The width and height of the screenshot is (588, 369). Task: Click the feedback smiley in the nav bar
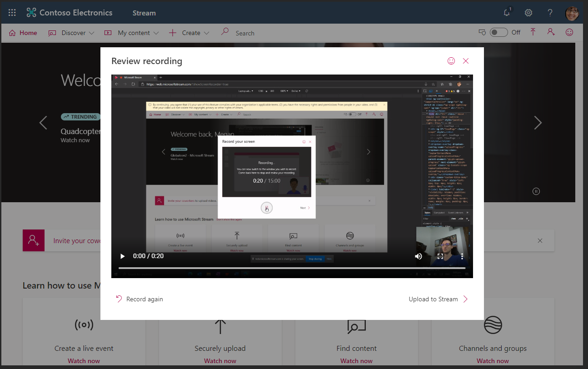tap(569, 32)
